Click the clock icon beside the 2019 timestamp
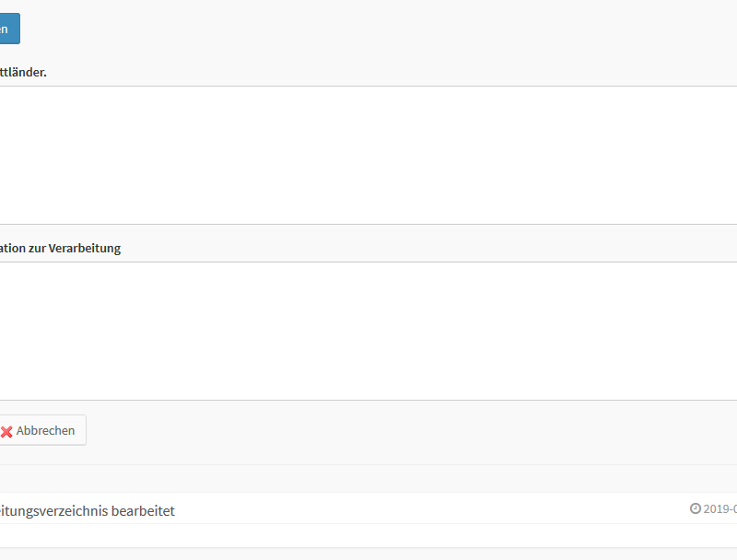Screen dimensions: 737x560 coord(695,508)
